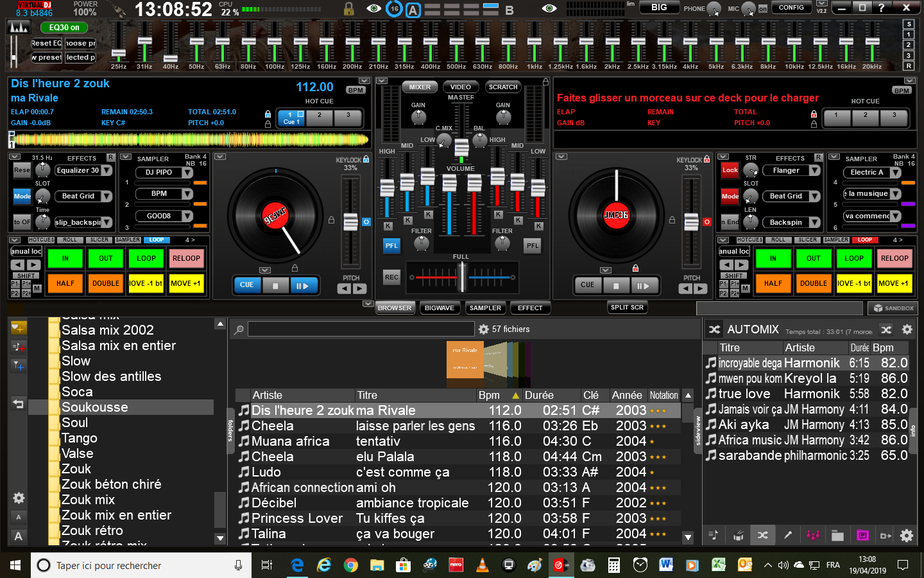This screenshot has width=924, height=578.
Task: Open Google Chrome from the taskbar
Action: (x=350, y=565)
